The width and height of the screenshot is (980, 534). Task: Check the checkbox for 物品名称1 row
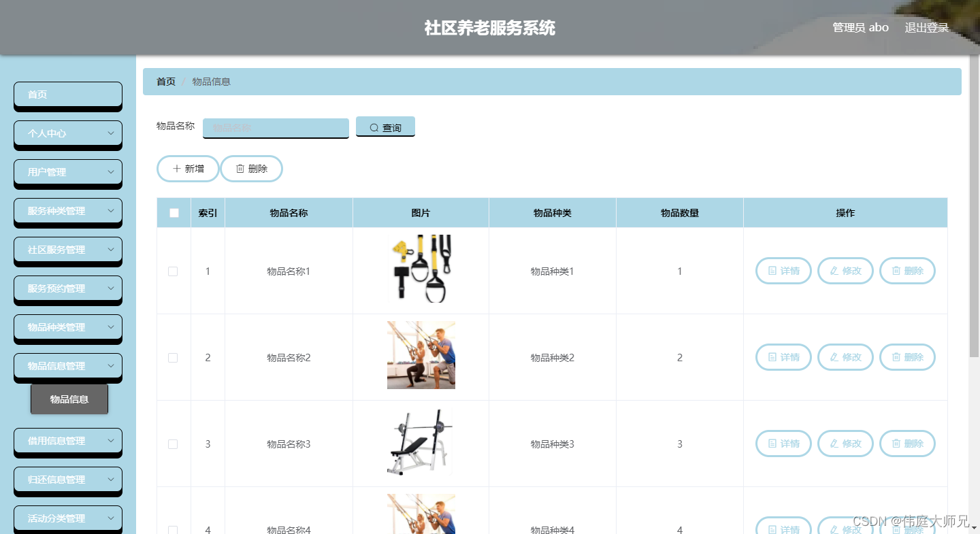click(173, 271)
